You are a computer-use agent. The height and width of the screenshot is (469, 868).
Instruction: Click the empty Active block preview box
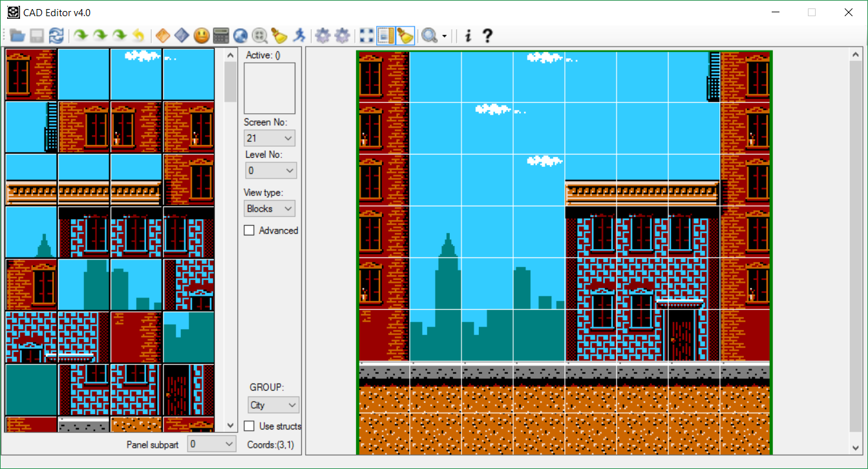[270, 88]
